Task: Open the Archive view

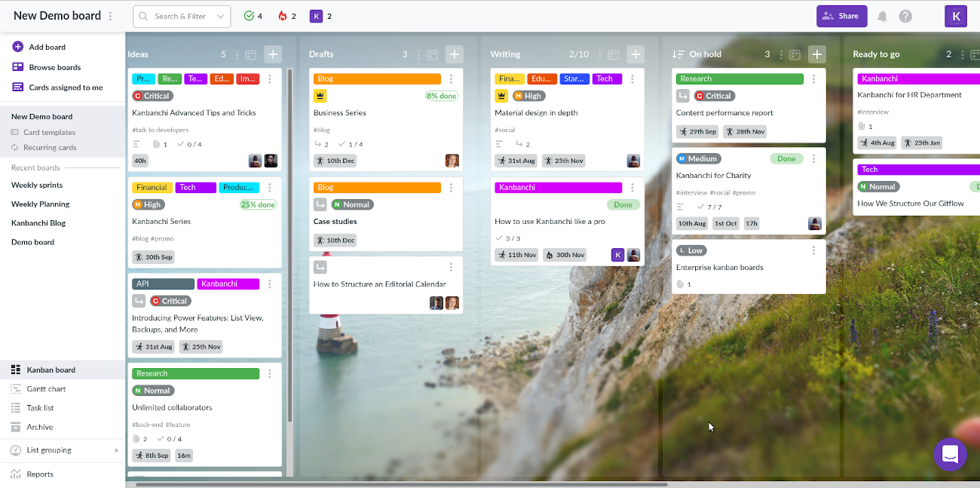Action: [62, 427]
